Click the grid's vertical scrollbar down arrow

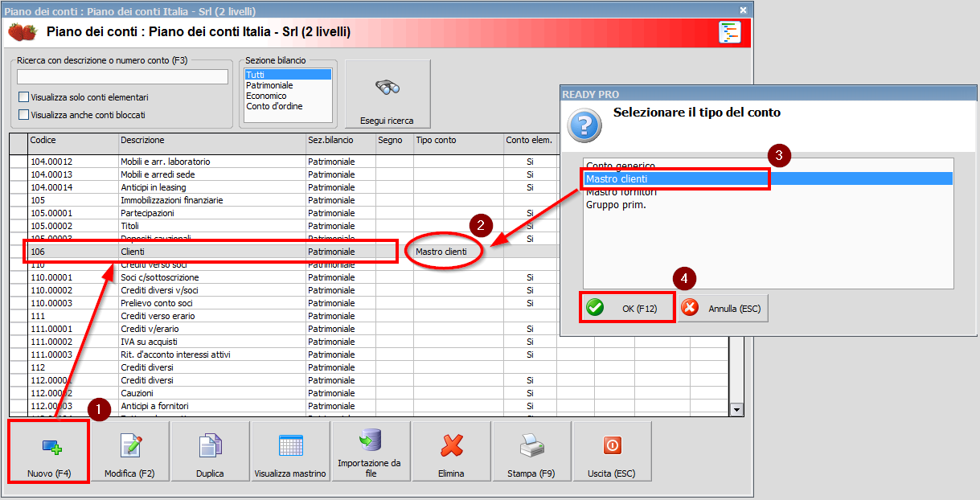tap(736, 408)
